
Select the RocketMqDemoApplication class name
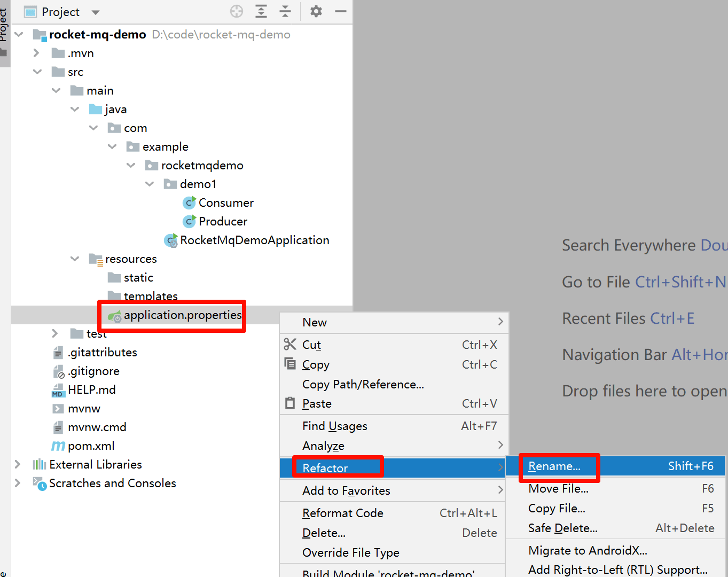point(255,240)
